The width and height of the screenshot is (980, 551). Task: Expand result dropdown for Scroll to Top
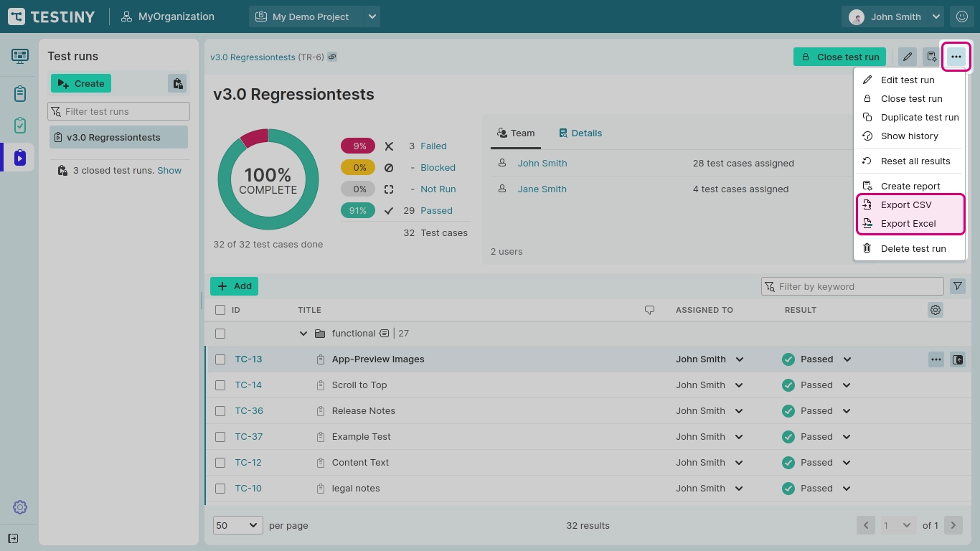tap(847, 385)
